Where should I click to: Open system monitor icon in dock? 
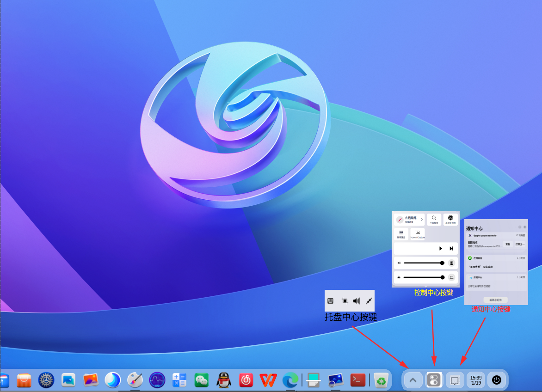[157, 380]
